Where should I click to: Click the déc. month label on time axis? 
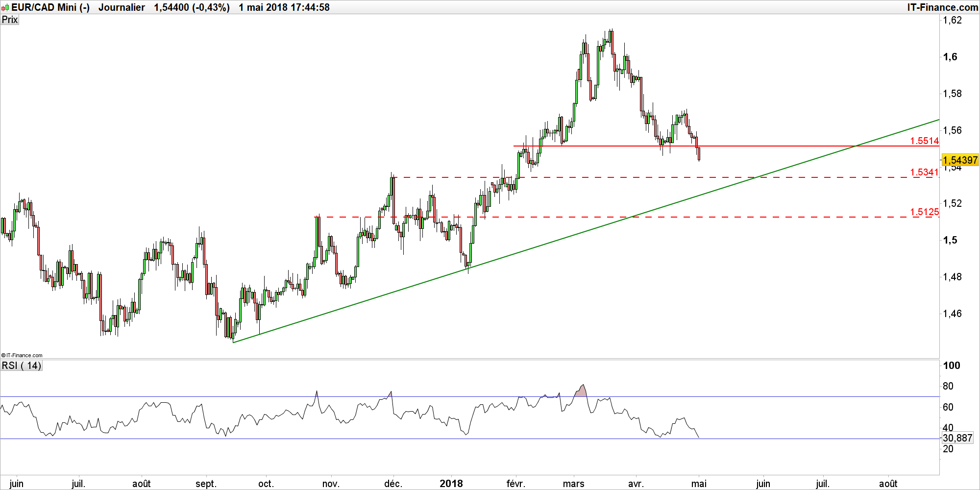393,484
